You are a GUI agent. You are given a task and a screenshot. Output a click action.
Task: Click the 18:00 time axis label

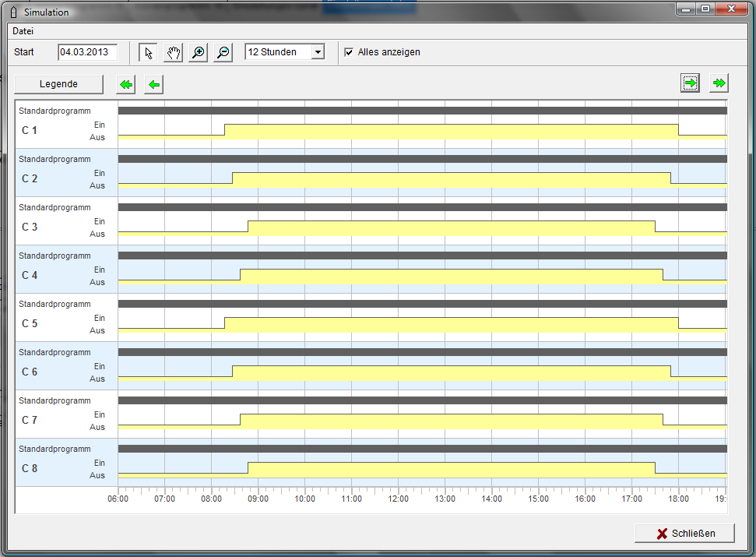(678, 499)
